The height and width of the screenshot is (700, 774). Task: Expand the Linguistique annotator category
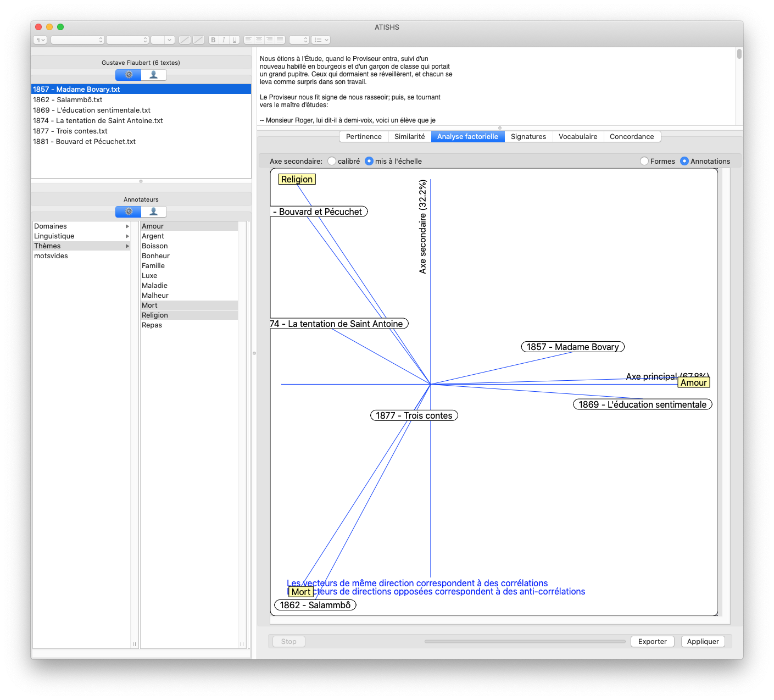(x=127, y=236)
